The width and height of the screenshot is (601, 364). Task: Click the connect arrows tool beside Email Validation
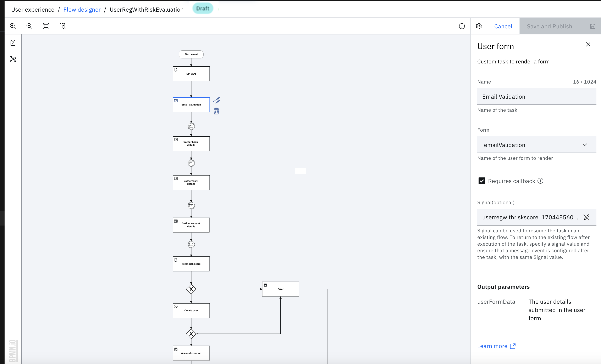216,100
